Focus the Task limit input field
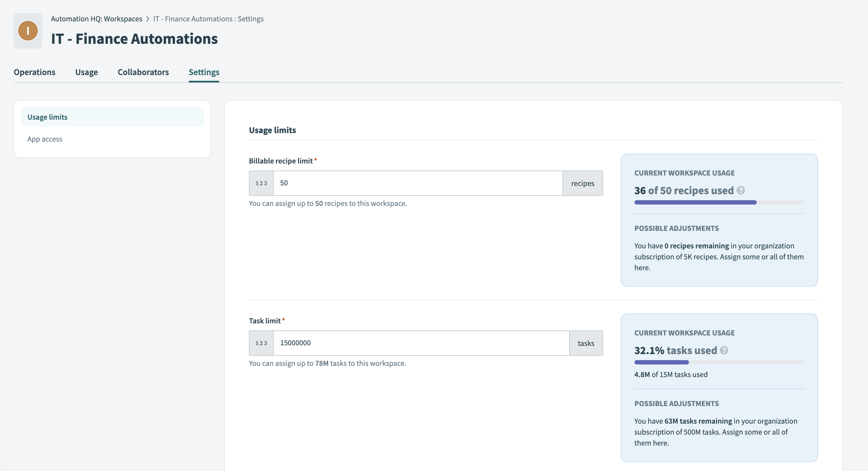The width and height of the screenshot is (868, 471). (x=421, y=343)
